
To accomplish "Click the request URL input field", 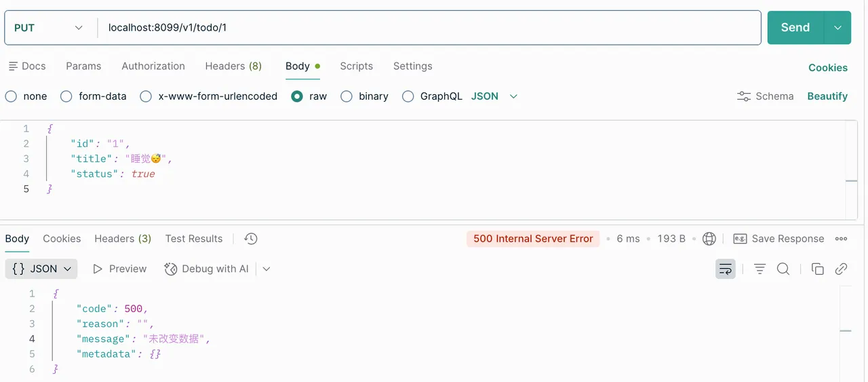I will [429, 28].
